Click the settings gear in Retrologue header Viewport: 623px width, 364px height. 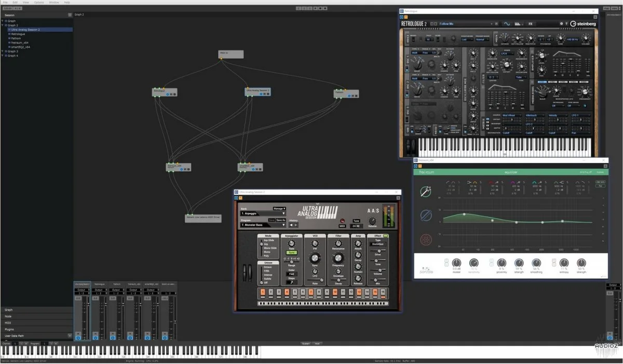[561, 24]
